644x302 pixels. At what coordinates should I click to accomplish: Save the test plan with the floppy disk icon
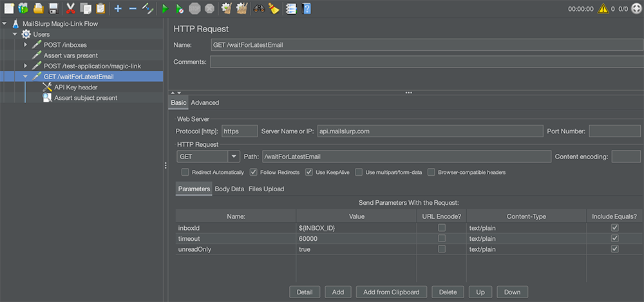[x=53, y=8]
